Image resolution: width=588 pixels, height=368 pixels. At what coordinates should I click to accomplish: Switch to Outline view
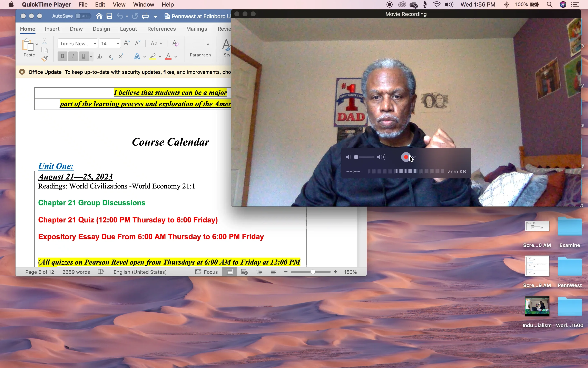tap(259, 272)
